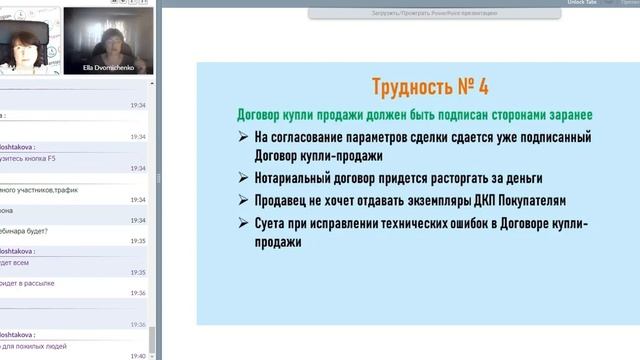Click bullet 'Нотариальный договор придется расторгать'

tap(399, 178)
